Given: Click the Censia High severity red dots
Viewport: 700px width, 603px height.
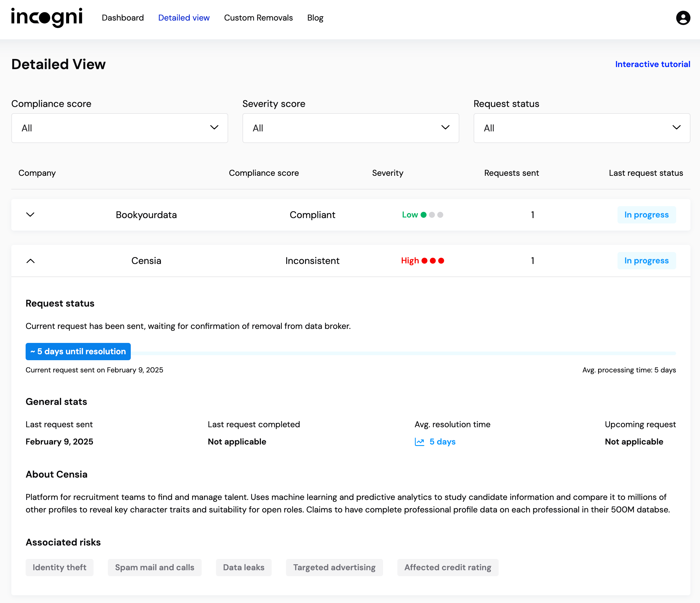Looking at the screenshot, I should point(433,261).
